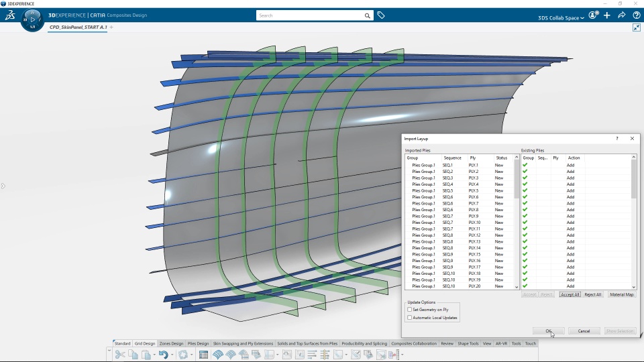644x362 pixels.
Task: Switch to the Grid Design tab
Action: pos(145,343)
